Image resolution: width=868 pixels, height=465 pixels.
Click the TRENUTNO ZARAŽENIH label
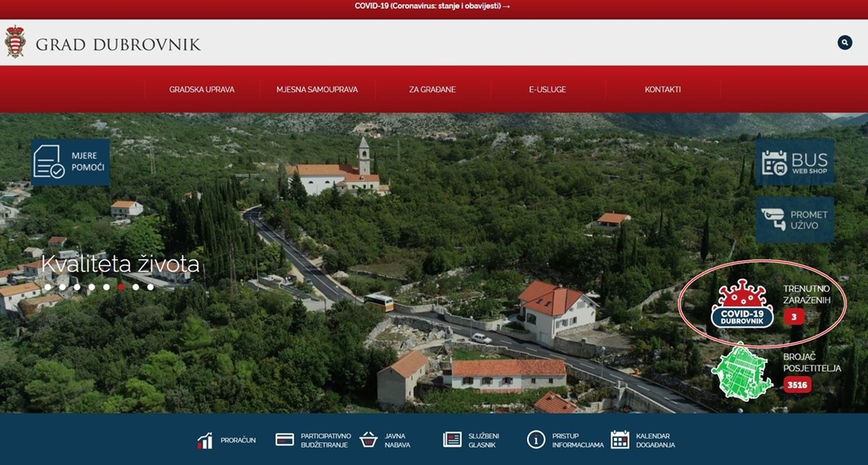pos(807,294)
